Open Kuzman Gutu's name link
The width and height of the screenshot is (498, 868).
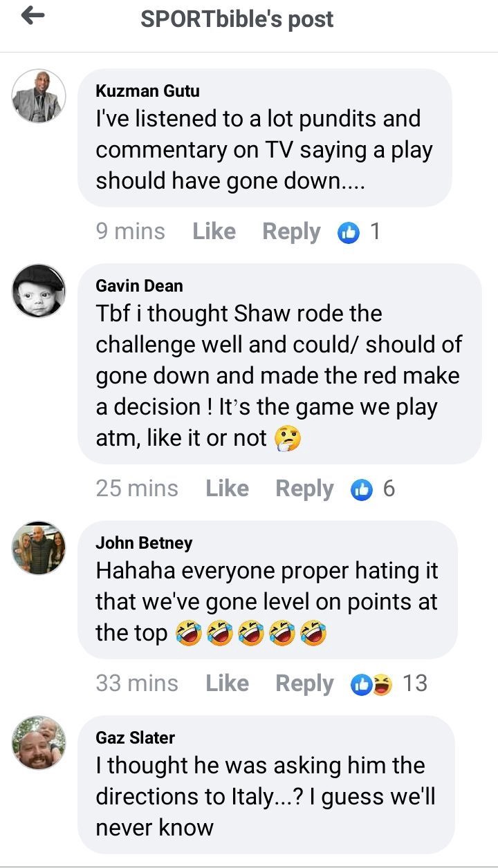pyautogui.click(x=147, y=91)
